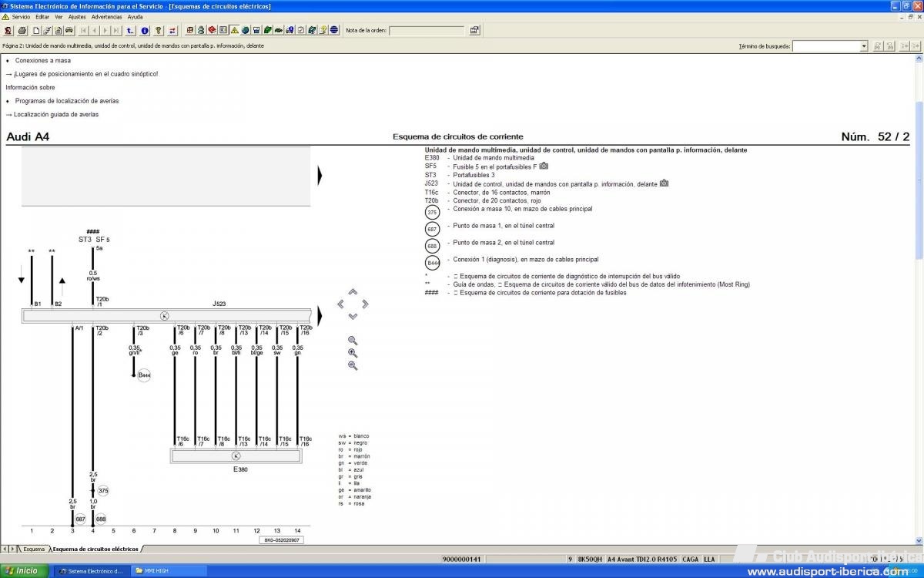The height and width of the screenshot is (578, 924).
Task: Follow the Localización guiada de averías link
Action: [x=56, y=114]
